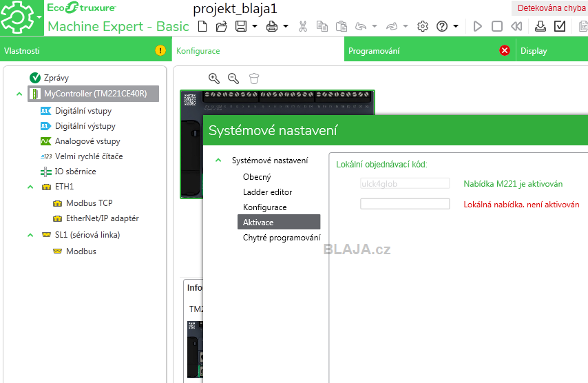Click the Redo arrow icon

coord(392,26)
